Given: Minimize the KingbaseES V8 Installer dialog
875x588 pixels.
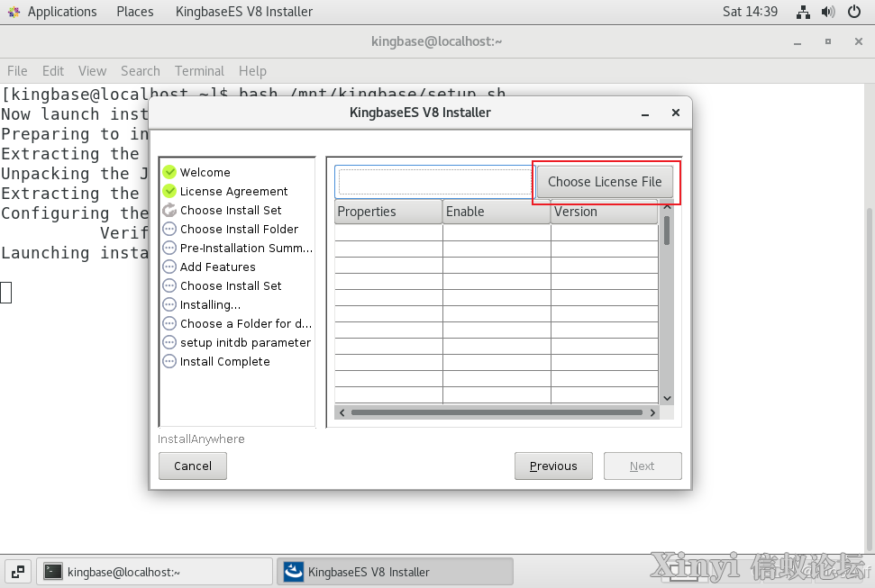Looking at the screenshot, I should point(645,113).
